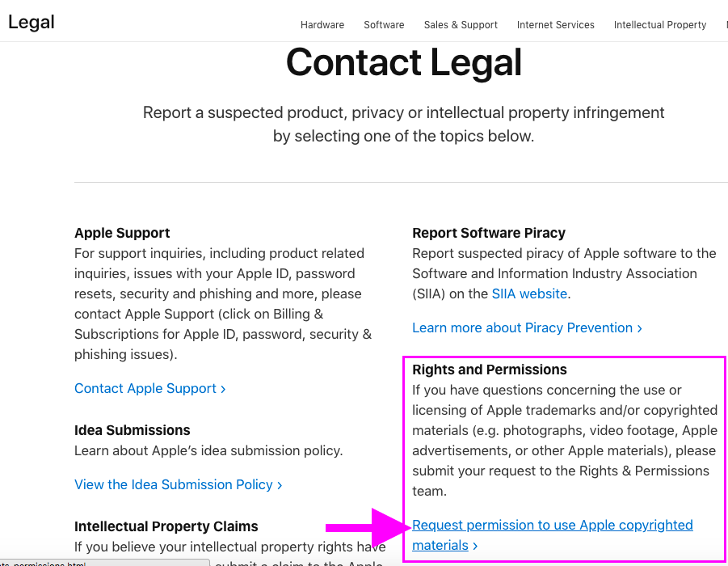This screenshot has height=566, width=728.
Task: Open the SIIA website link
Action: click(x=529, y=294)
